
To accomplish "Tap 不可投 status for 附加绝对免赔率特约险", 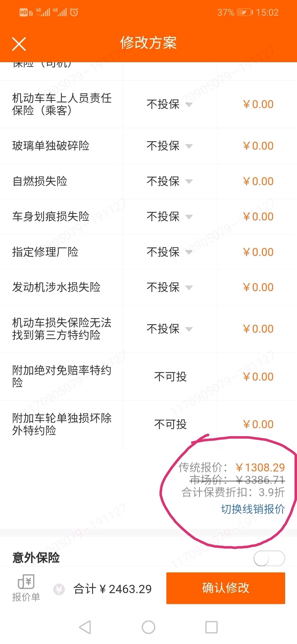I will [170, 376].
